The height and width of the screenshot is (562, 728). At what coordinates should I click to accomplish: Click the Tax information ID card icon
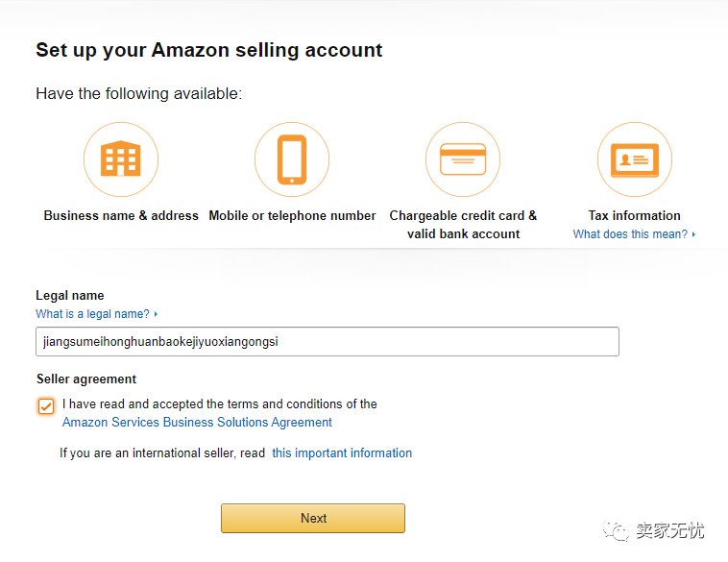(634, 159)
